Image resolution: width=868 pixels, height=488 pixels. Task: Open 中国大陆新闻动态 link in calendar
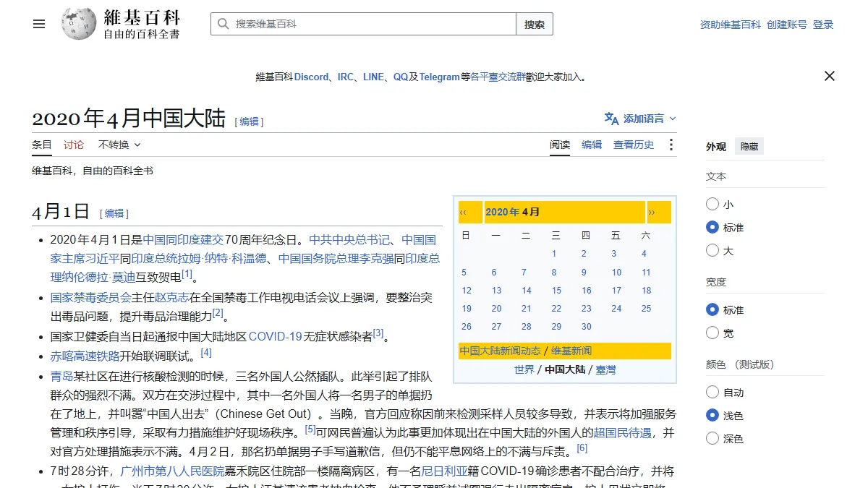pos(500,351)
